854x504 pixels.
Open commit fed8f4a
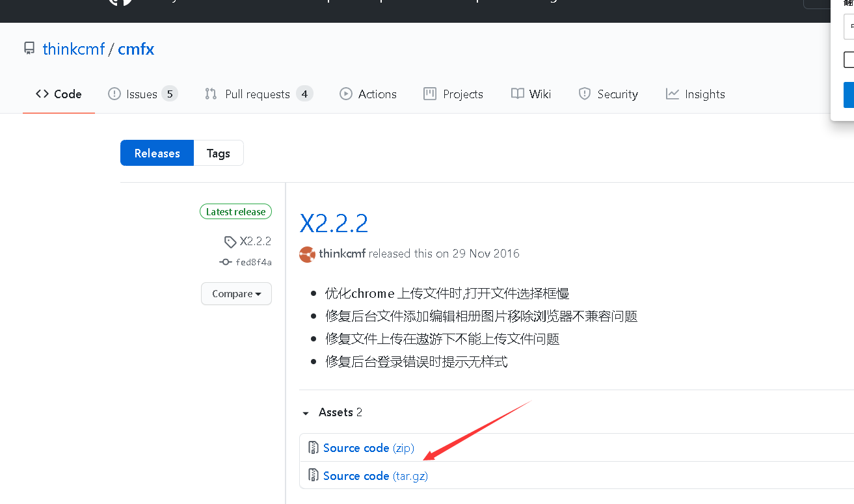(245, 262)
